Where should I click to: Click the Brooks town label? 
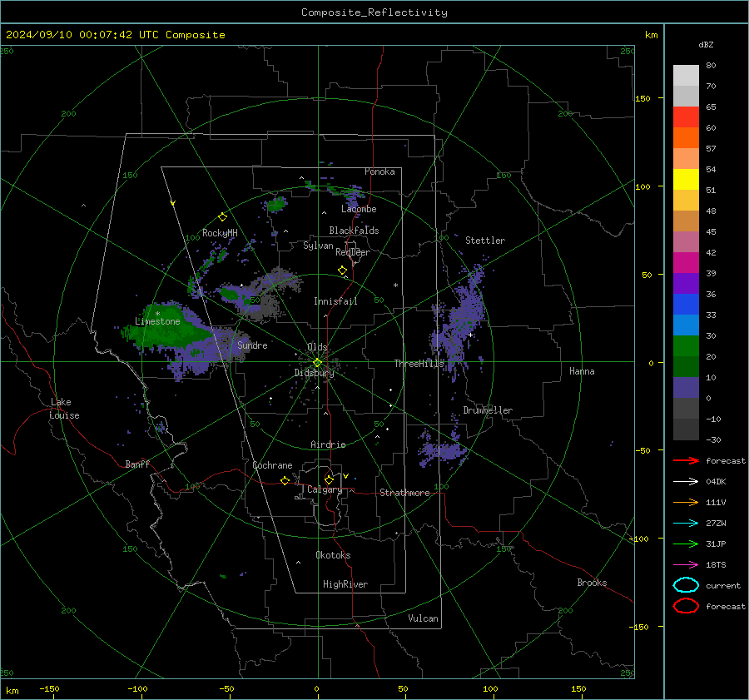[x=592, y=583]
